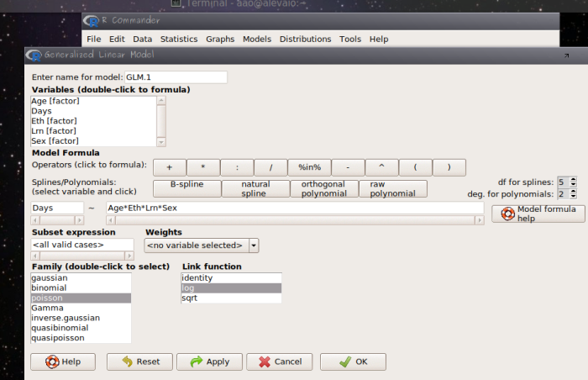Open the Distributions menu
Image resolution: width=588 pixels, height=380 pixels.
point(305,39)
